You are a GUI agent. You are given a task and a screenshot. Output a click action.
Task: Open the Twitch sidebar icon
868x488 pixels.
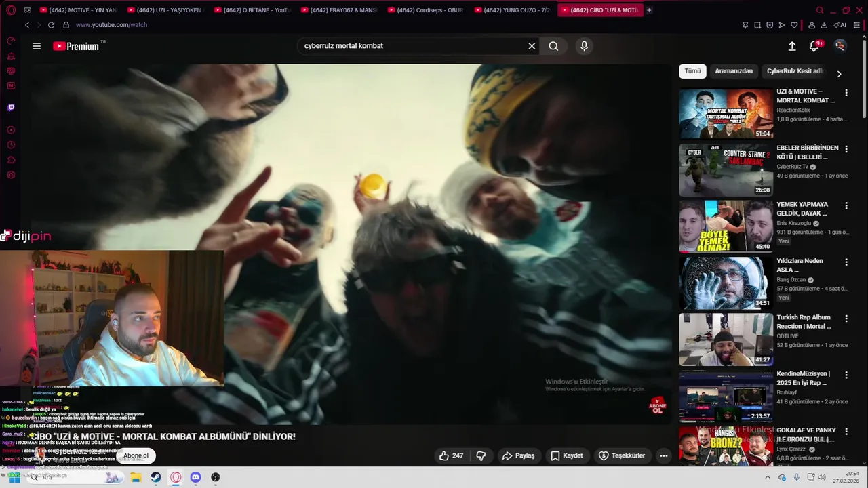click(11, 107)
